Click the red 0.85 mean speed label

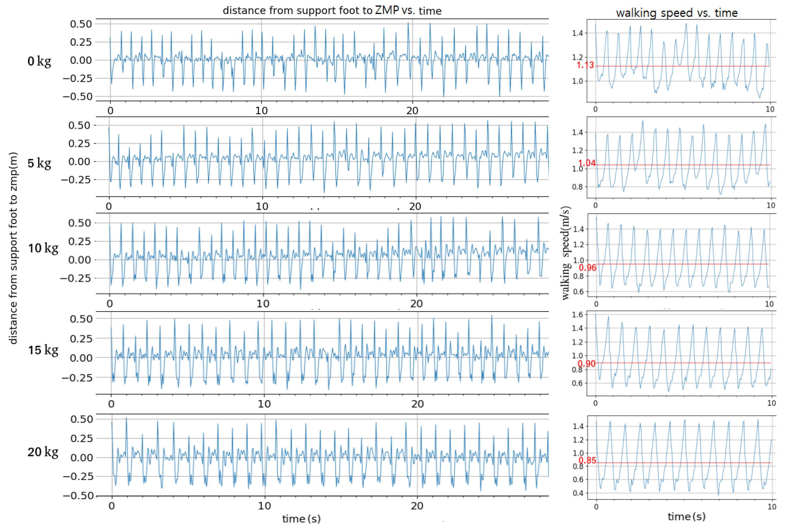[x=587, y=460]
